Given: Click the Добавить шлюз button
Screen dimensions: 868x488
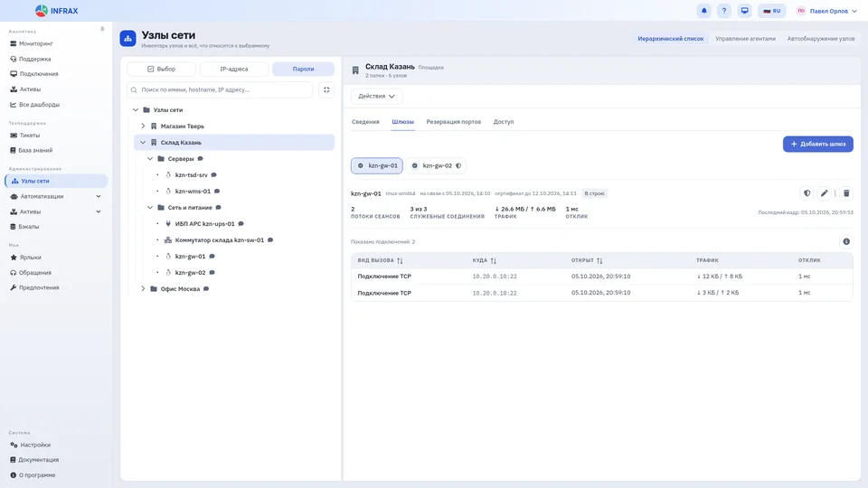Looking at the screenshot, I should coord(817,144).
